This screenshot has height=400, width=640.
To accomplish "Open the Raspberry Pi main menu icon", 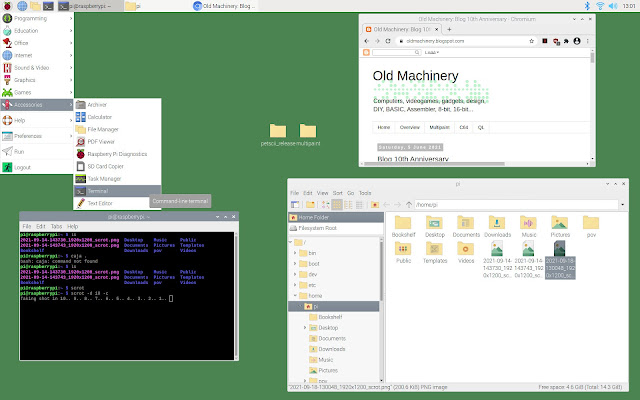I will tap(7, 6).
